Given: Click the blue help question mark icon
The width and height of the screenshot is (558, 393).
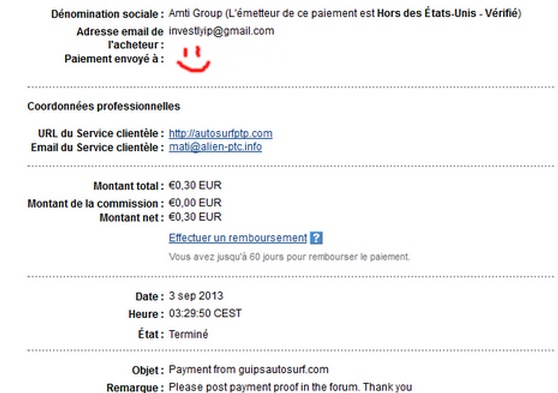Looking at the screenshot, I should pos(316,238).
